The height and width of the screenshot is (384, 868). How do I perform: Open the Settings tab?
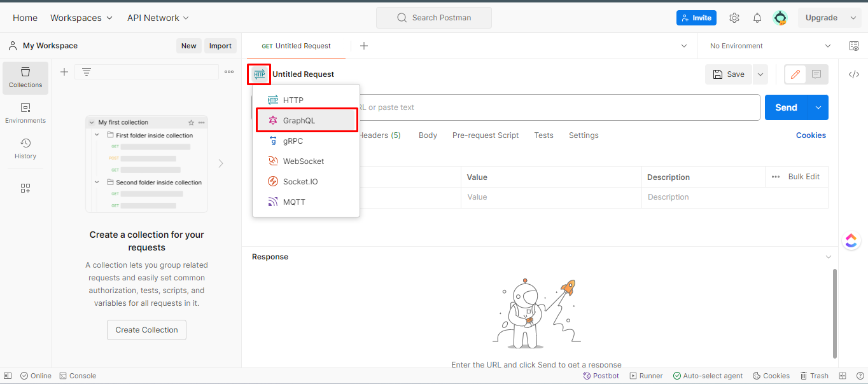[x=584, y=135]
